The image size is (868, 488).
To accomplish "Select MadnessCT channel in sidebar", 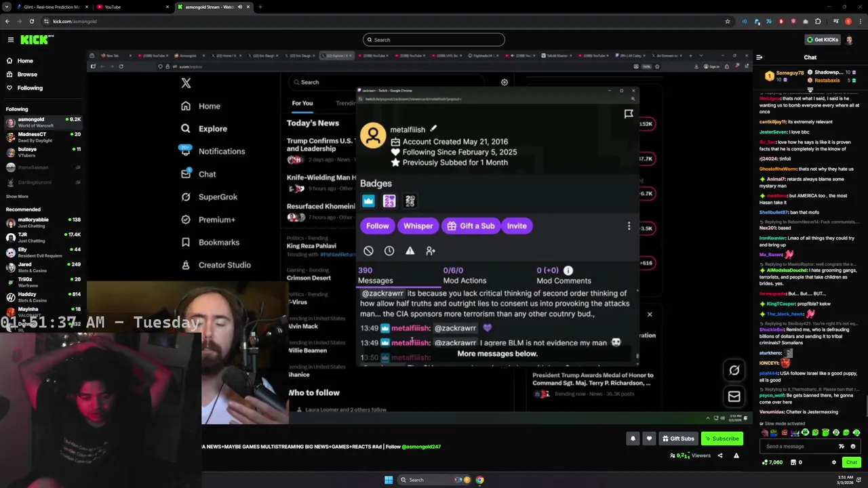I will 42,138.
